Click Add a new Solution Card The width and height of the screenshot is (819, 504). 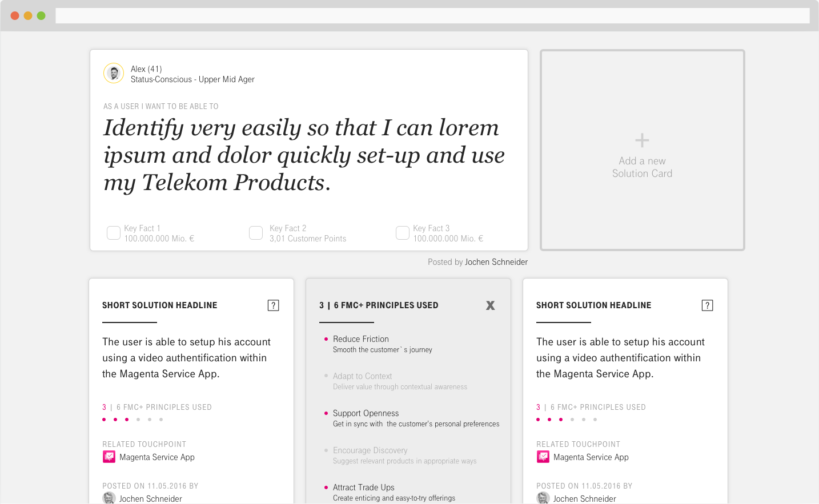pos(642,167)
